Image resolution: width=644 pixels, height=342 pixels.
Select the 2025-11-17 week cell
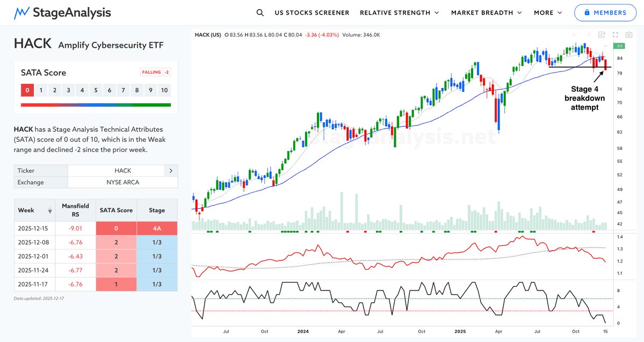(x=34, y=284)
